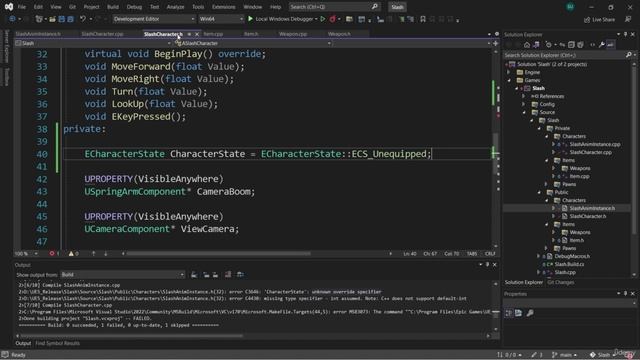This screenshot has height=360, width=640.
Task: Click Search Solution Explorer input field
Action: (x=564, y=55)
